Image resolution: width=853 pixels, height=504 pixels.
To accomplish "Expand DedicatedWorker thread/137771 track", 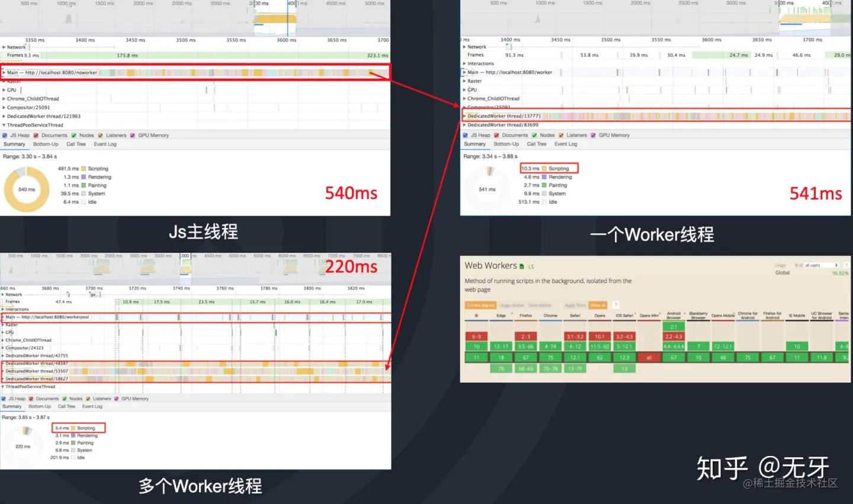I will (x=464, y=116).
